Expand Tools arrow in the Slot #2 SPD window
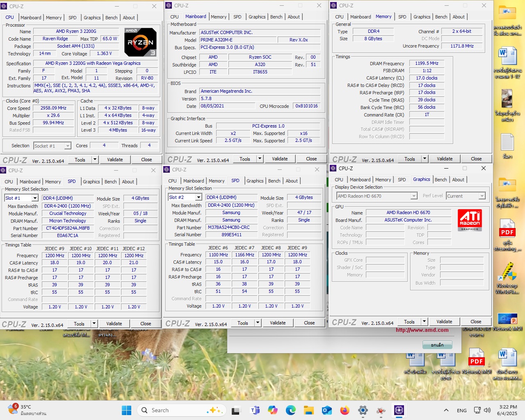This screenshot has width=525, height=420. coord(258,323)
